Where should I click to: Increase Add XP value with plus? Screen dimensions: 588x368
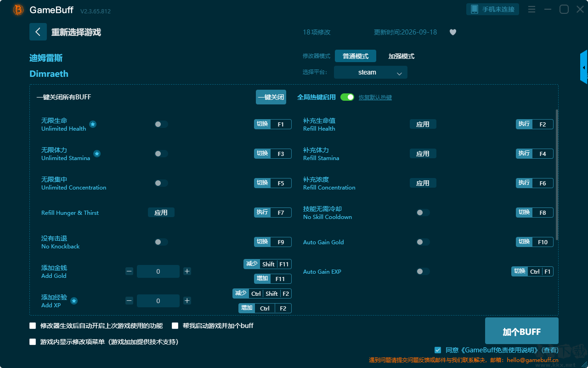pyautogui.click(x=187, y=301)
